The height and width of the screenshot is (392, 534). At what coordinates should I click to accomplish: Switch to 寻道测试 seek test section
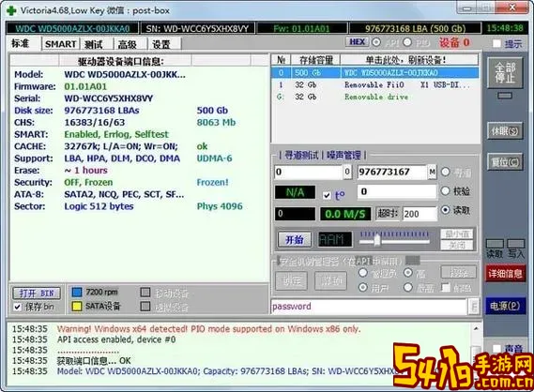pyautogui.click(x=301, y=155)
